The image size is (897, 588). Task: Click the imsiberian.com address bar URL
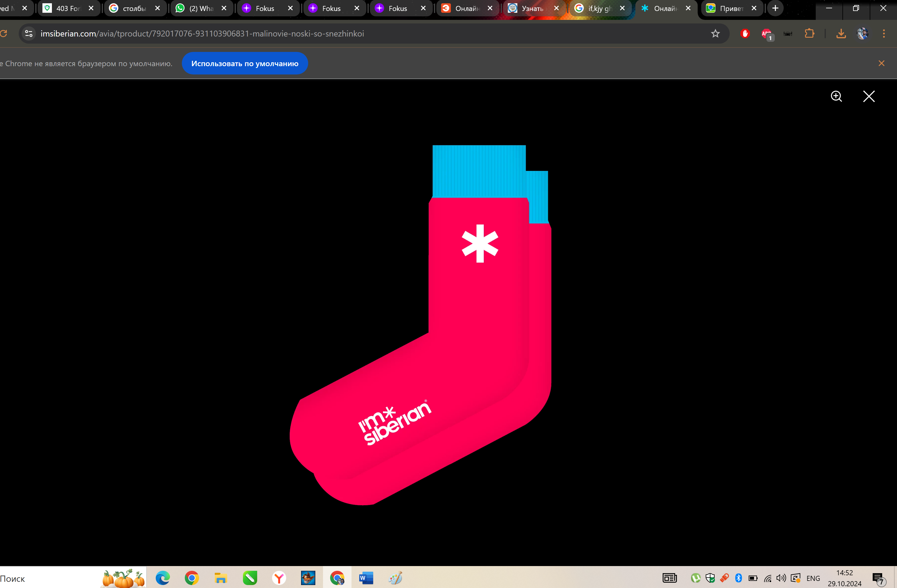coord(202,34)
